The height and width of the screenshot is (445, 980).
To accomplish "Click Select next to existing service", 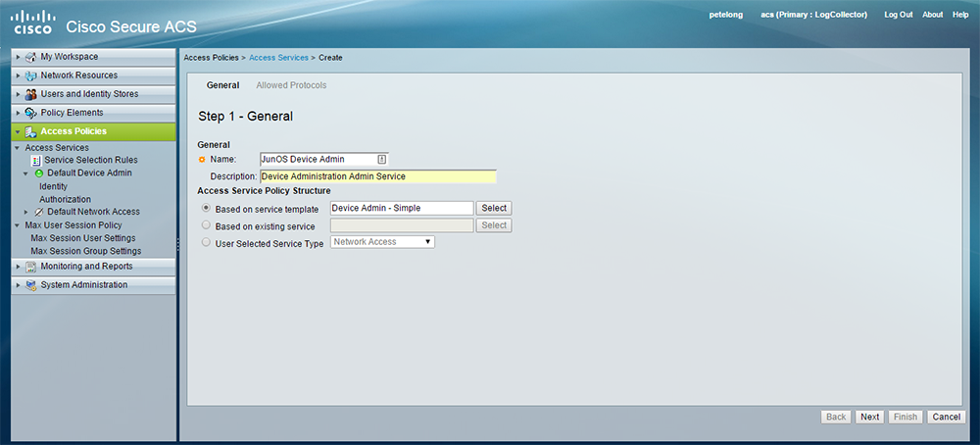I will click(494, 225).
